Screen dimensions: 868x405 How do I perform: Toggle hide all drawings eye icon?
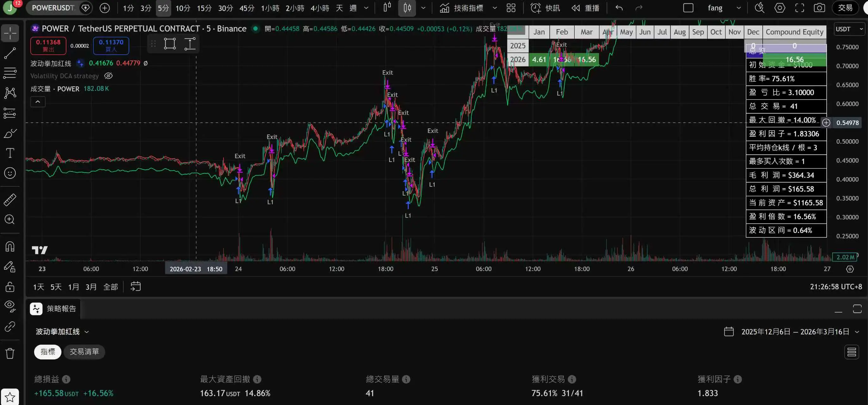(10, 306)
